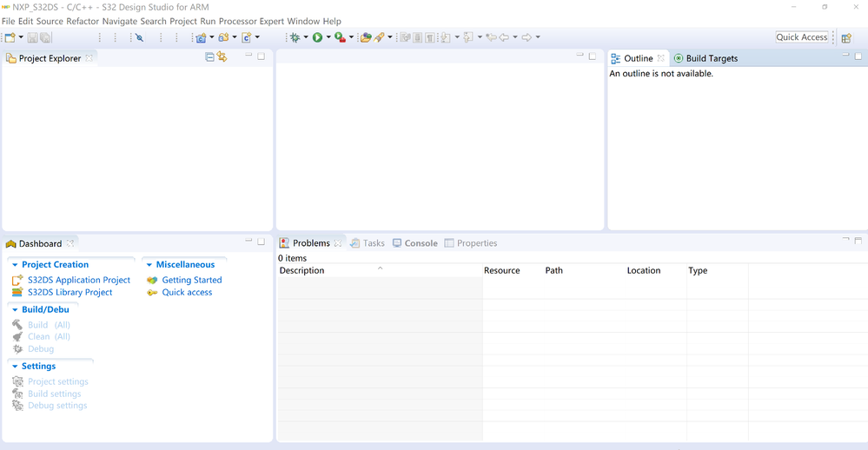Viewport: 868px width, 450px height.
Task: Click the New C/C++ Source File icon
Action: pos(247,37)
